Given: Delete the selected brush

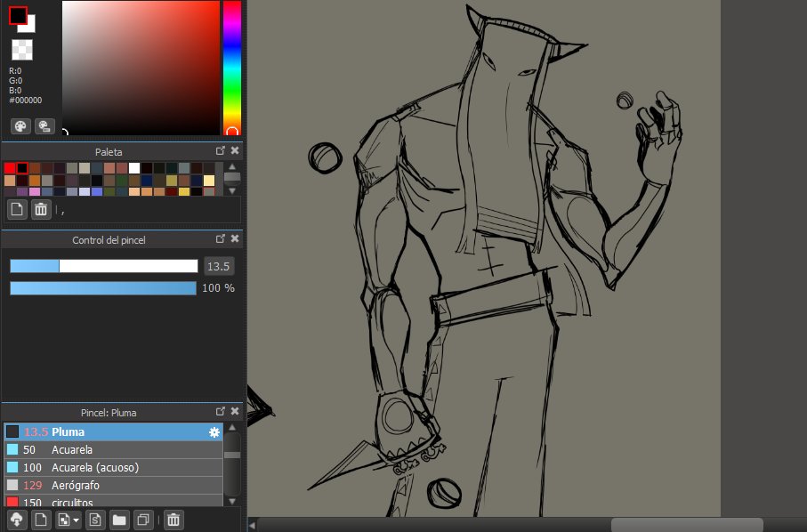Looking at the screenshot, I should click(174, 520).
